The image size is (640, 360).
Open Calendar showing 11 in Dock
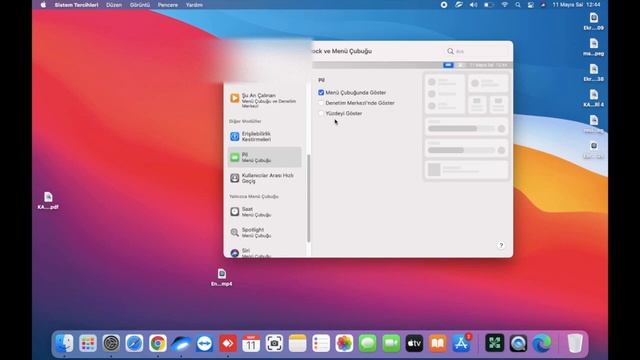[251, 343]
